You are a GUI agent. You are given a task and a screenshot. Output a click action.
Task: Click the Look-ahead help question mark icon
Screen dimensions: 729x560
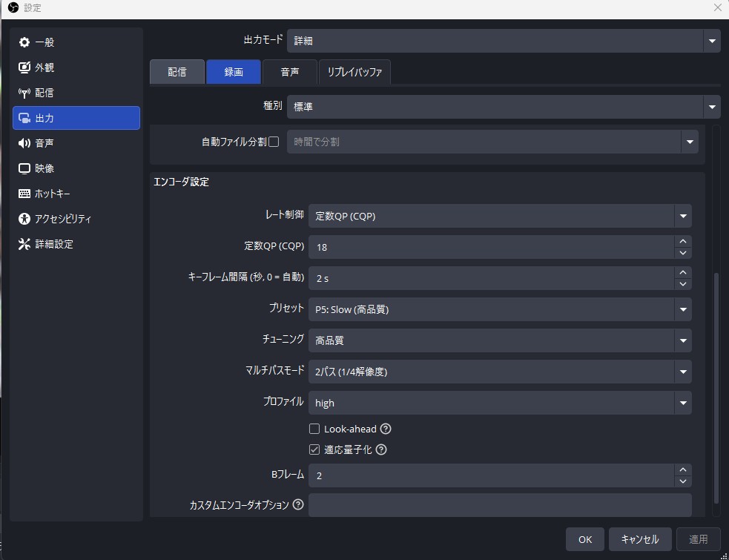click(x=386, y=429)
